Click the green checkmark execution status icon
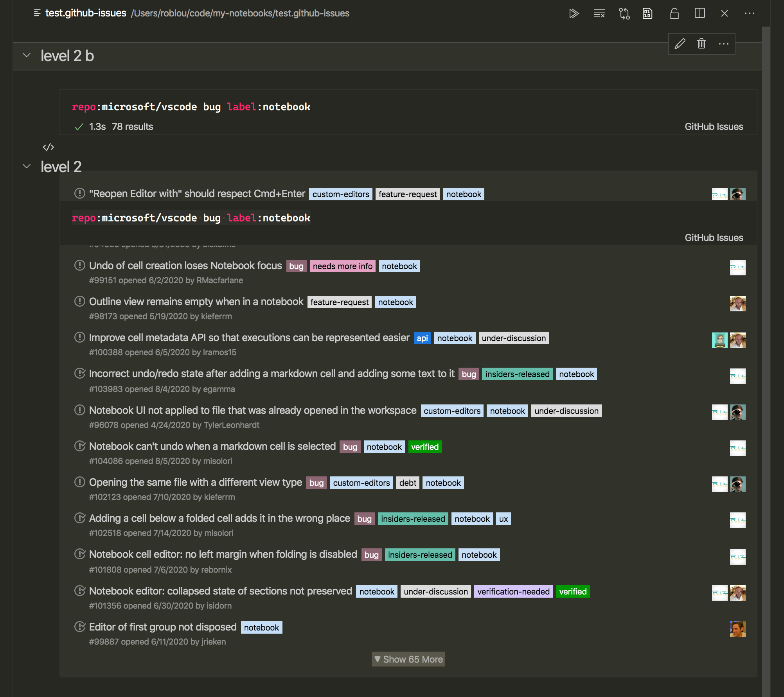 79,127
